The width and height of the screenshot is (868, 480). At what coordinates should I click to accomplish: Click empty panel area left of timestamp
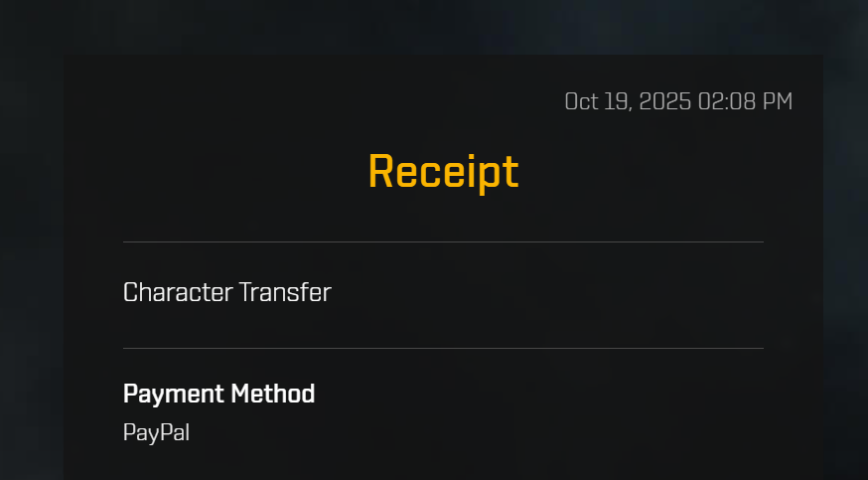[x=310, y=102]
